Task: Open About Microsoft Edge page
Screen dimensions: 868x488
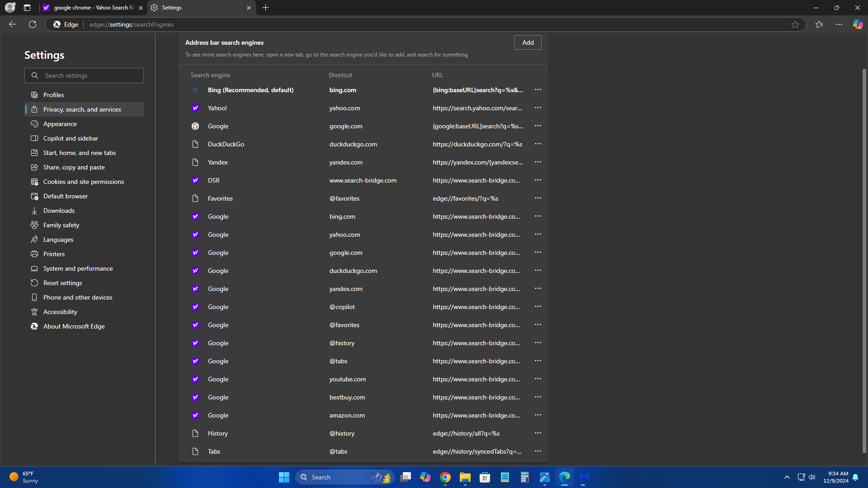Action: 84,326
